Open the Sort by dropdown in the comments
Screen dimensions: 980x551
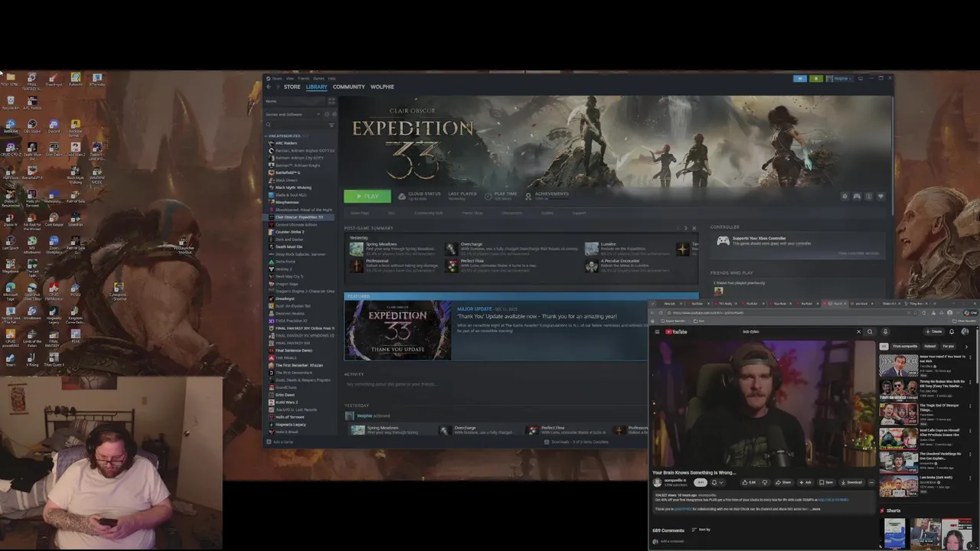coord(701,530)
